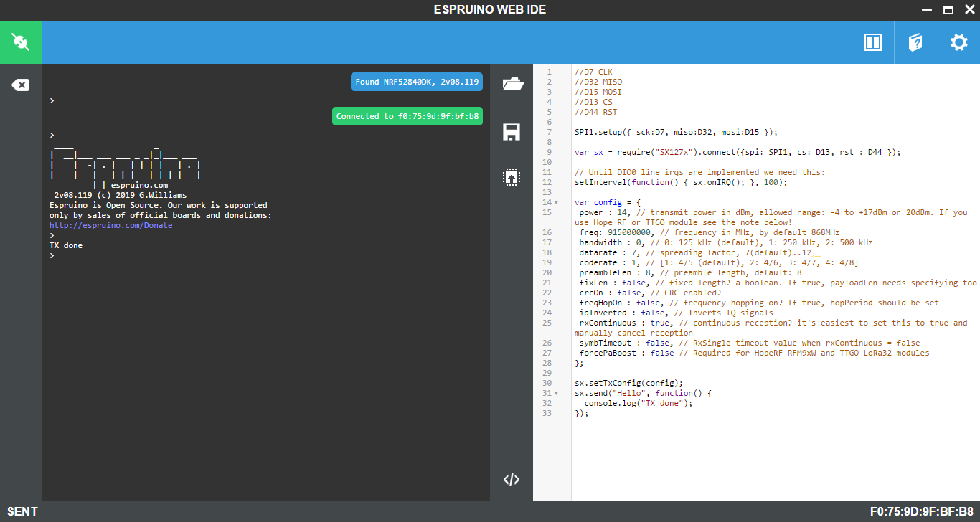980x522 pixels.
Task: Click the 'preambleLen : 8' config line
Action: (690, 272)
